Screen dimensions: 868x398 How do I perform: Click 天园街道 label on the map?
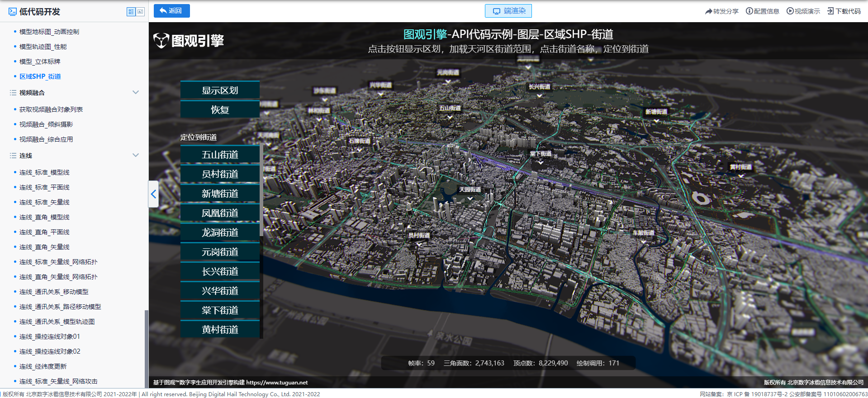click(470, 190)
